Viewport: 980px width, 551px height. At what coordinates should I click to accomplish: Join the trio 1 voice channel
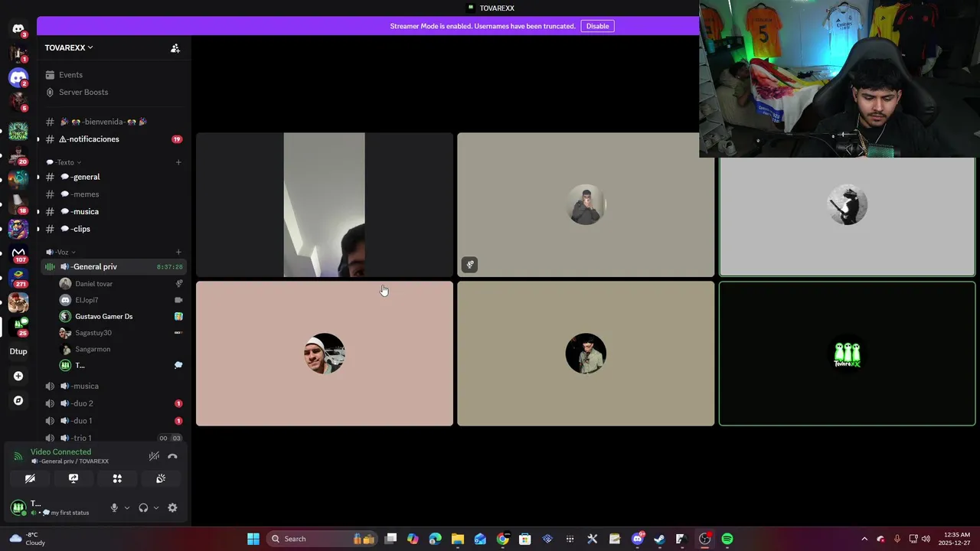[115, 438]
